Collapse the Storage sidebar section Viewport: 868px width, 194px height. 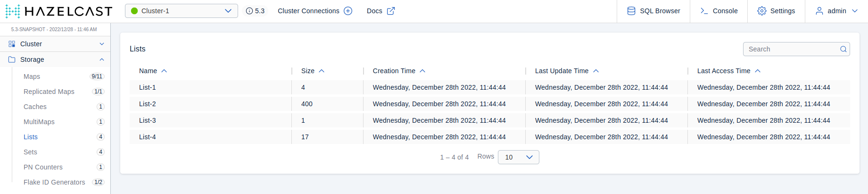pos(102,59)
